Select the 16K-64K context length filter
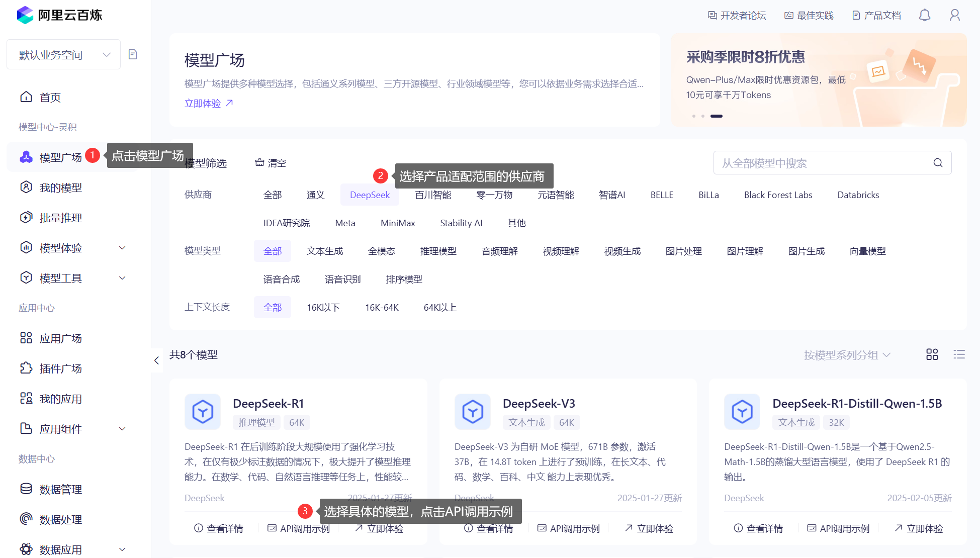 click(x=382, y=308)
